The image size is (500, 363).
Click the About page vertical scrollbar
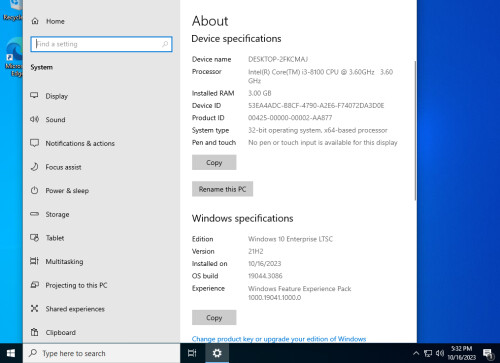415,131
